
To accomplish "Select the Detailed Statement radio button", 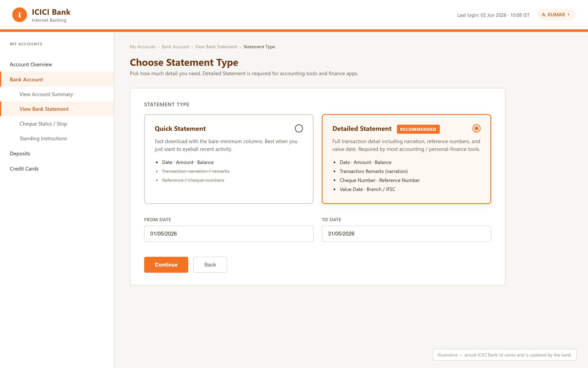I will pos(476,128).
